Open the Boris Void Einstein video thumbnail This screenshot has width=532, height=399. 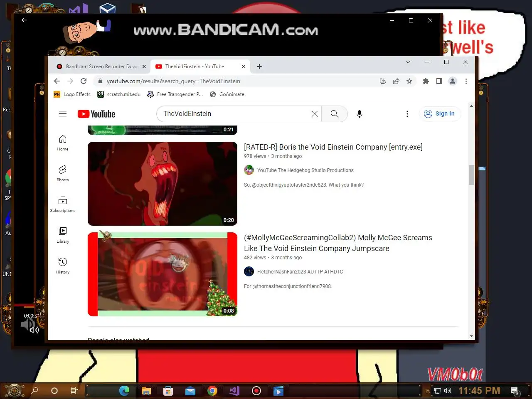163,184
